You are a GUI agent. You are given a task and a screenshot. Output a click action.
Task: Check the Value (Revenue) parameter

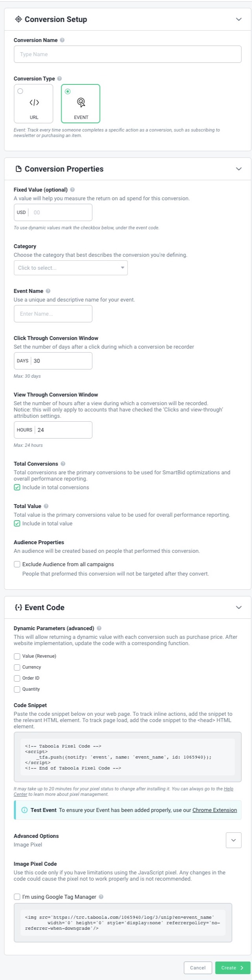(x=17, y=656)
